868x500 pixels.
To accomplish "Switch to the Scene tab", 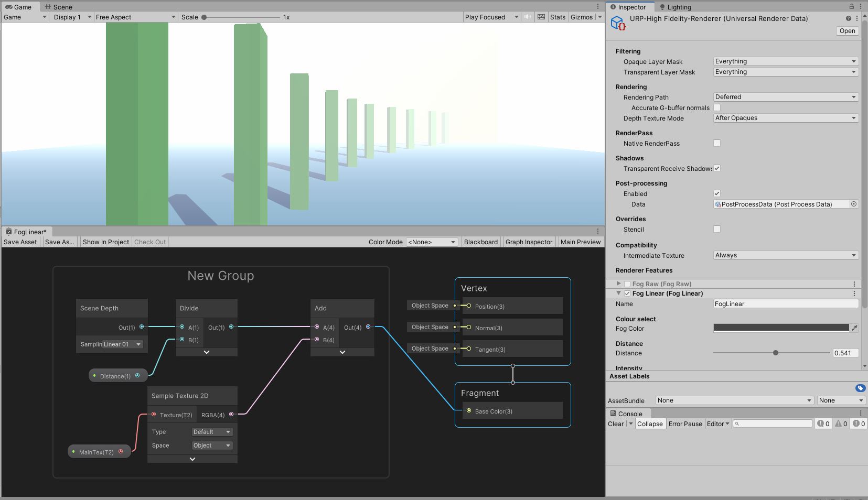I will 61,7.
